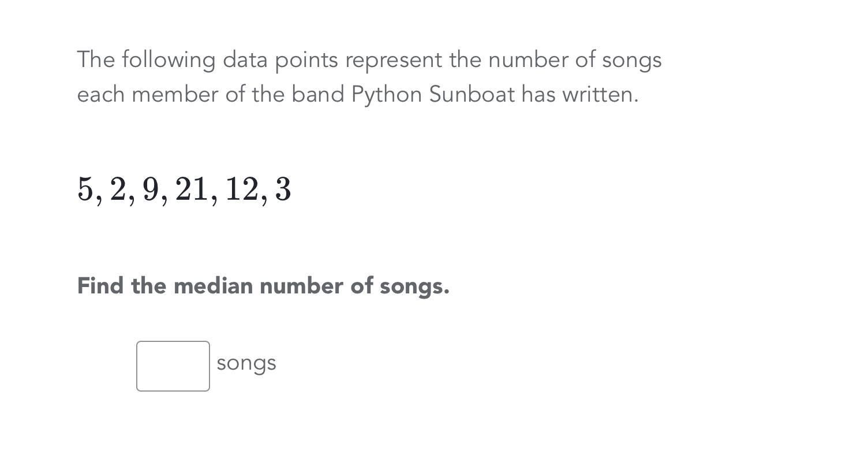This screenshot has height=469, width=868.
Task: Click the word 'Sunboat' in the description
Action: click(x=472, y=95)
